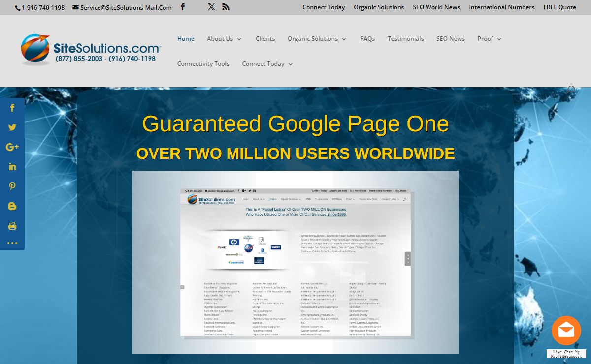Show more sharing options ellipsis
This screenshot has width=591, height=364.
[12, 243]
